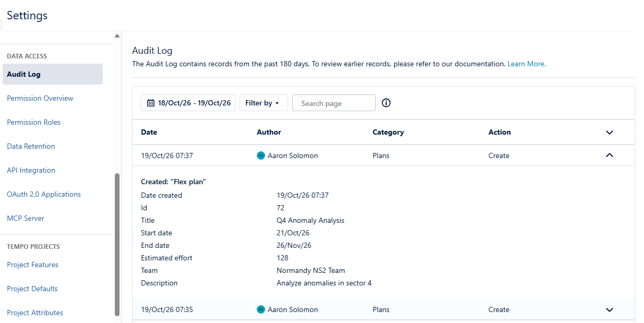Open the API Integration page
Viewport: 644px width, 323px height.
point(31,170)
